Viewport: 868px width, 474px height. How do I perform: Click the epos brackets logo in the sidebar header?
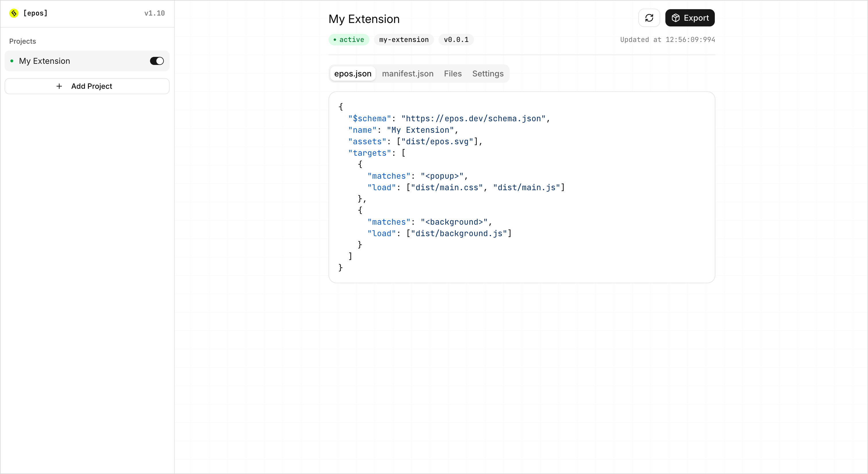click(35, 13)
